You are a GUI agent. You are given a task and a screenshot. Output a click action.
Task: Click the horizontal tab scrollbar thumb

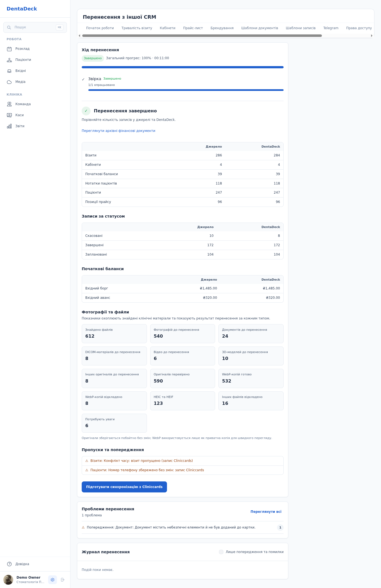[x=202, y=36]
